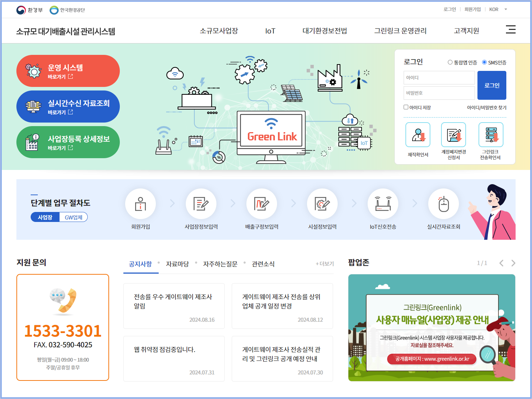Switch to 공지사항 tab
532x399 pixels.
click(140, 264)
